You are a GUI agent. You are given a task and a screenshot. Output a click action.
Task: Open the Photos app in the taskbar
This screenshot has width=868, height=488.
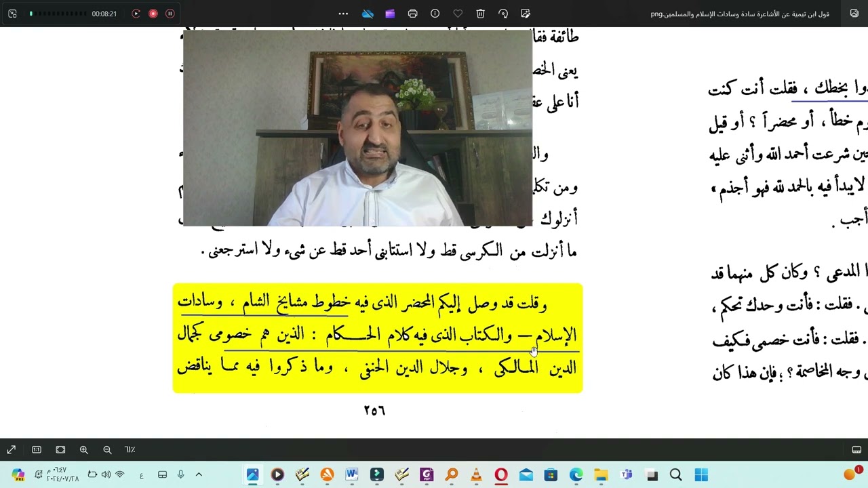(x=252, y=475)
